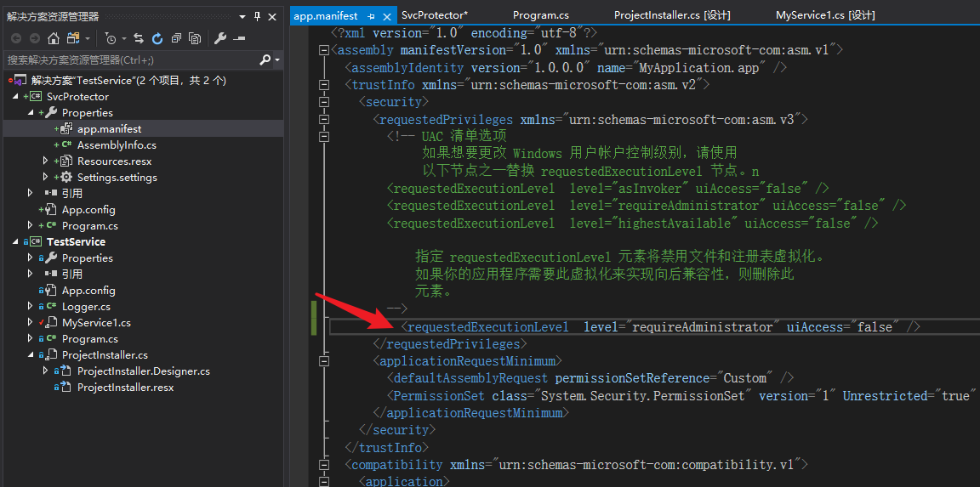The height and width of the screenshot is (487, 980).
Task: Close the app.manifest tab
Action: [x=387, y=16]
